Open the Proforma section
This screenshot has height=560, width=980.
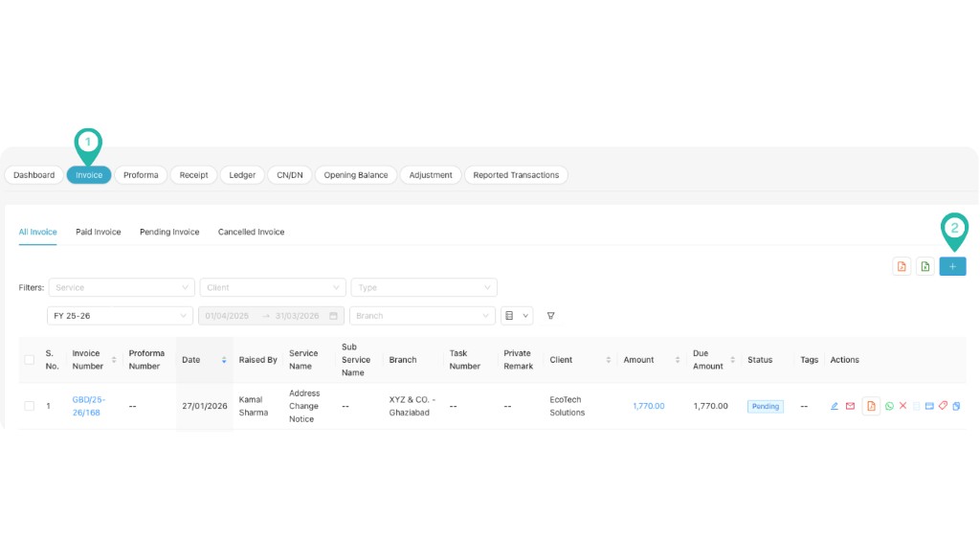[141, 174]
